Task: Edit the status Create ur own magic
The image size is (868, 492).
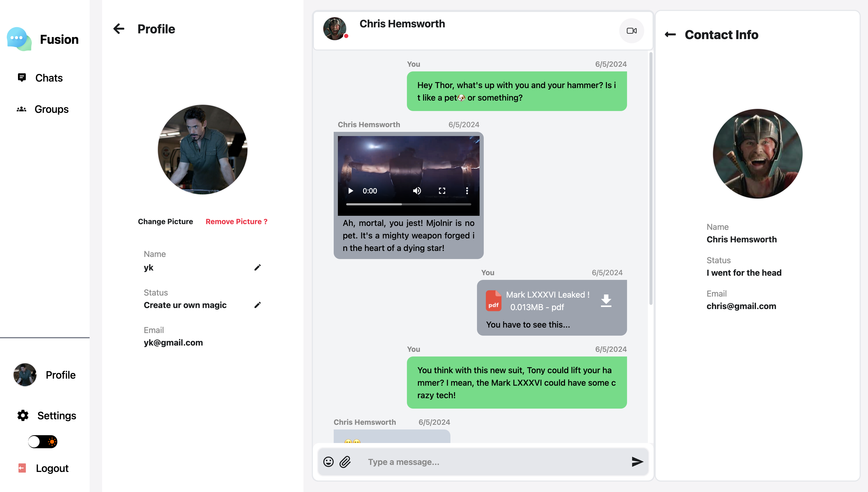Action: (x=257, y=305)
